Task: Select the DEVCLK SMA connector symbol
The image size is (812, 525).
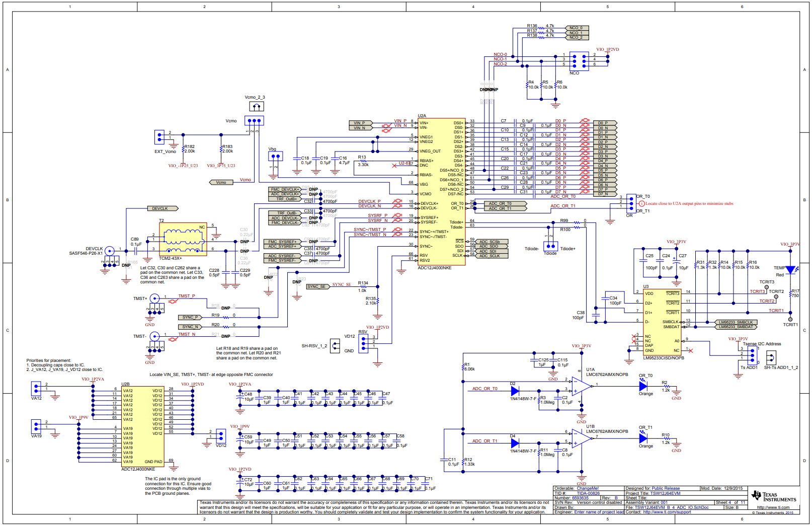Action: pos(109,251)
